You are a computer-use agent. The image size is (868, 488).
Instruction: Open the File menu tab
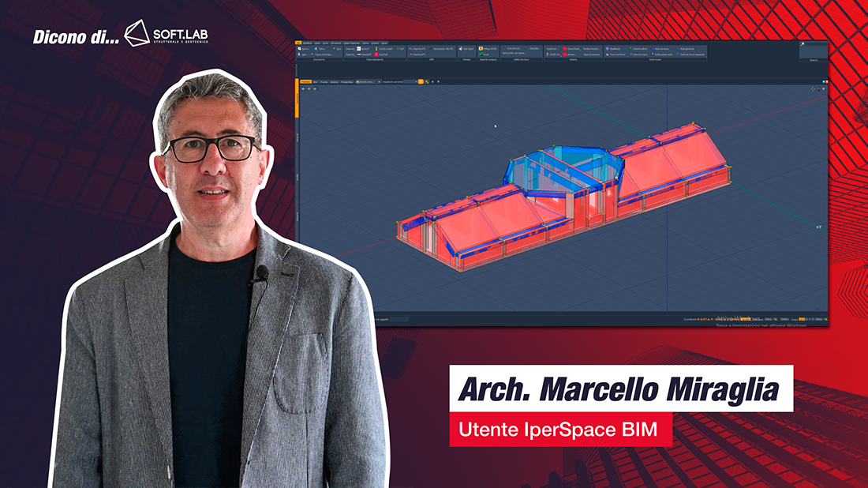click(x=298, y=42)
